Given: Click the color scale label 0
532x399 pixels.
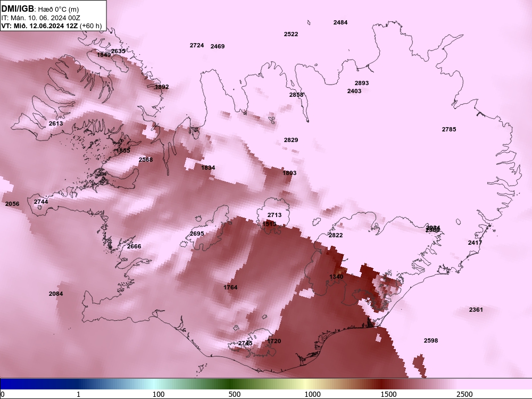Looking at the screenshot, I should pyautogui.click(x=3, y=395).
